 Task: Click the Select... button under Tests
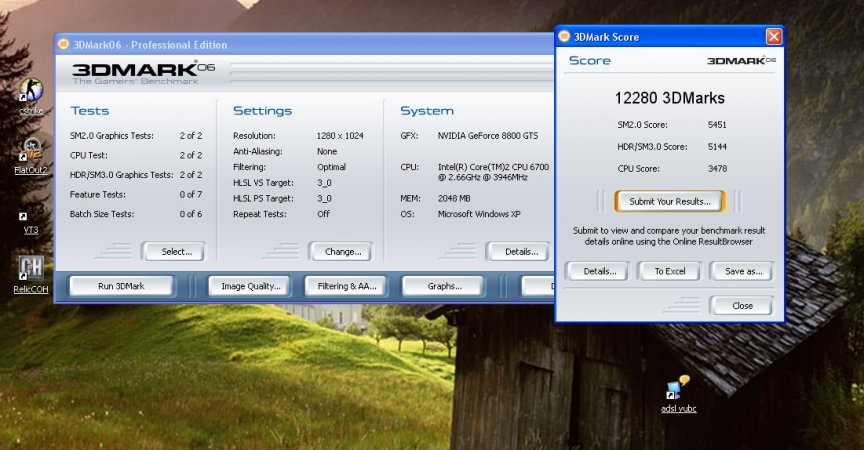(174, 252)
